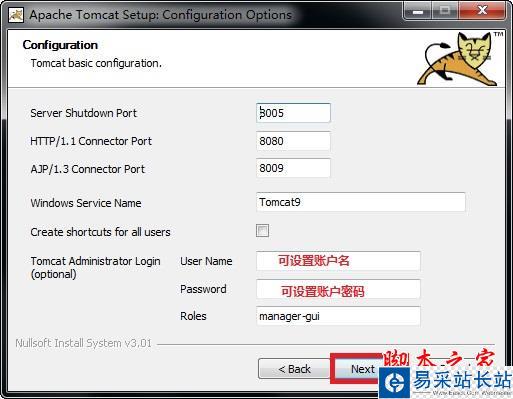Click the Tomcat Administrator Login (optional) label
This screenshot has width=513, height=399.
(95, 268)
